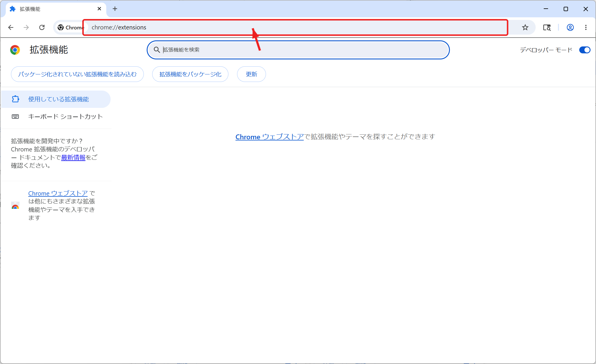The width and height of the screenshot is (596, 364).
Task: Click the 更新 button
Action: (x=252, y=74)
